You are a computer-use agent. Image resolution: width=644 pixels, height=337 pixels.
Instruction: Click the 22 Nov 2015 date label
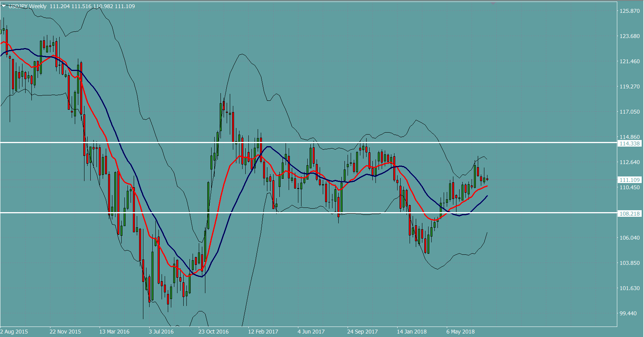click(x=65, y=332)
